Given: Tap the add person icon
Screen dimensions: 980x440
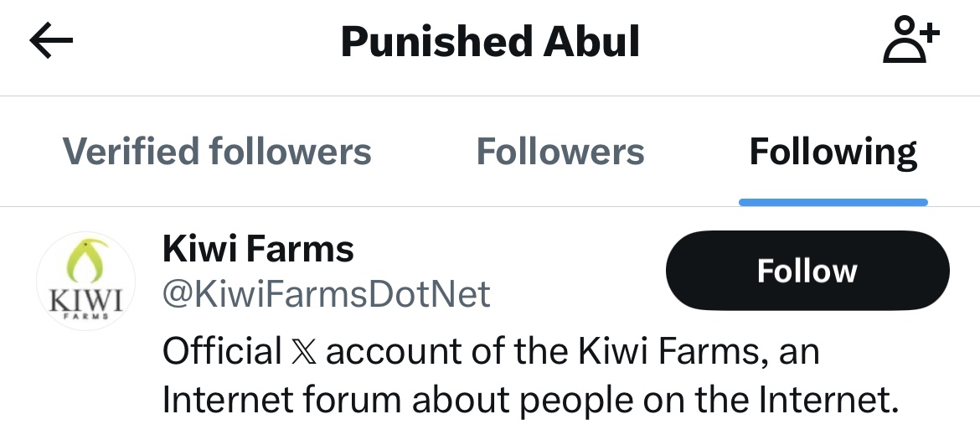Looking at the screenshot, I should [911, 42].
